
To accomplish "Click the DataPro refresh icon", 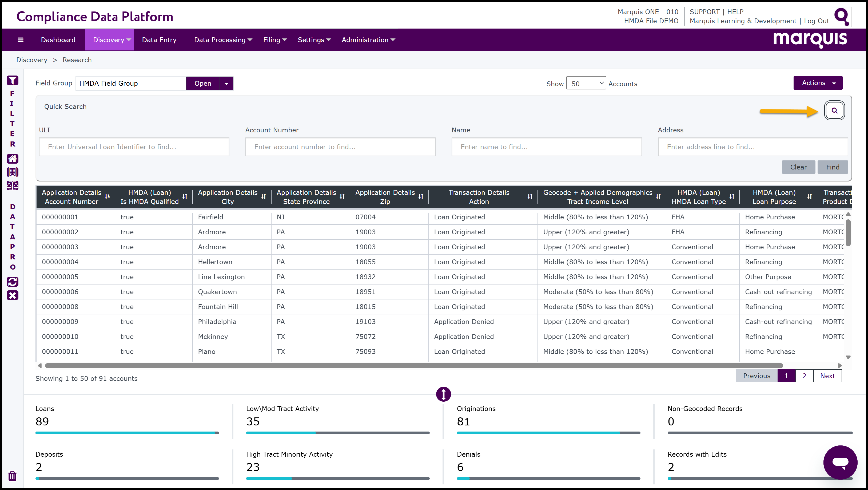I will [x=13, y=282].
